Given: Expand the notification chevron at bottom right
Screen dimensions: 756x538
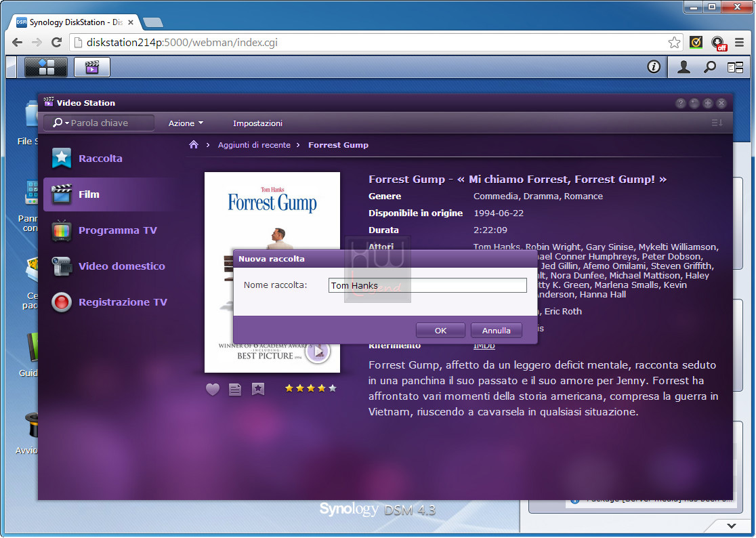Looking at the screenshot, I should pos(732,526).
